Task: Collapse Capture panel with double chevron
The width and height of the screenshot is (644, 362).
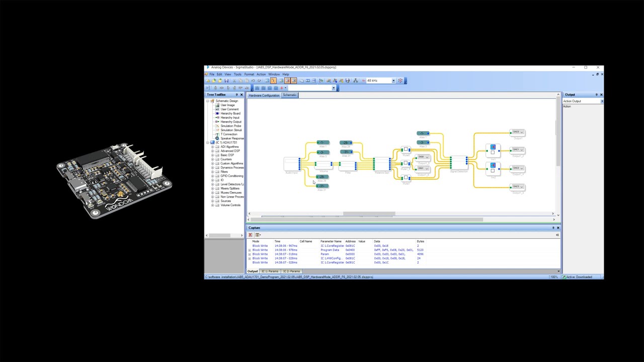Action: [557, 235]
